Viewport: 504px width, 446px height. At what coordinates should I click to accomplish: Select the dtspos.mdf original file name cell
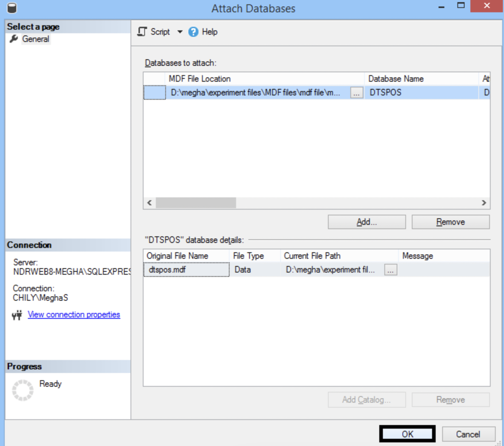(x=186, y=270)
